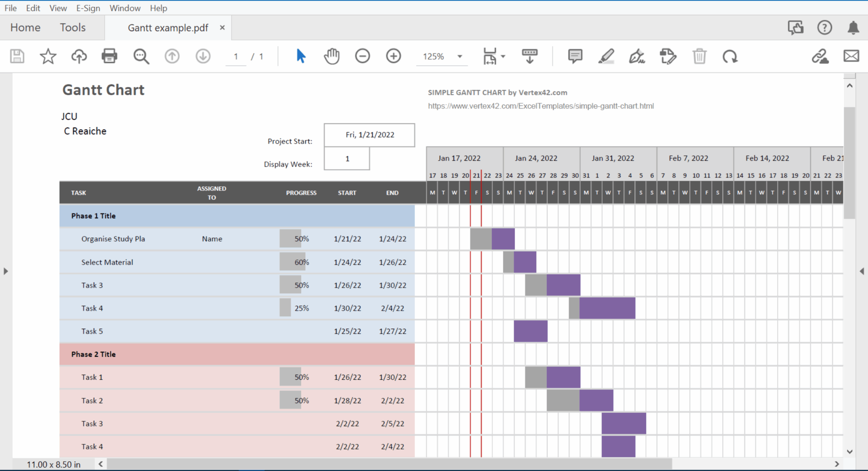The width and height of the screenshot is (868, 471).
Task: Add the file to favorites star
Action: 48,56
